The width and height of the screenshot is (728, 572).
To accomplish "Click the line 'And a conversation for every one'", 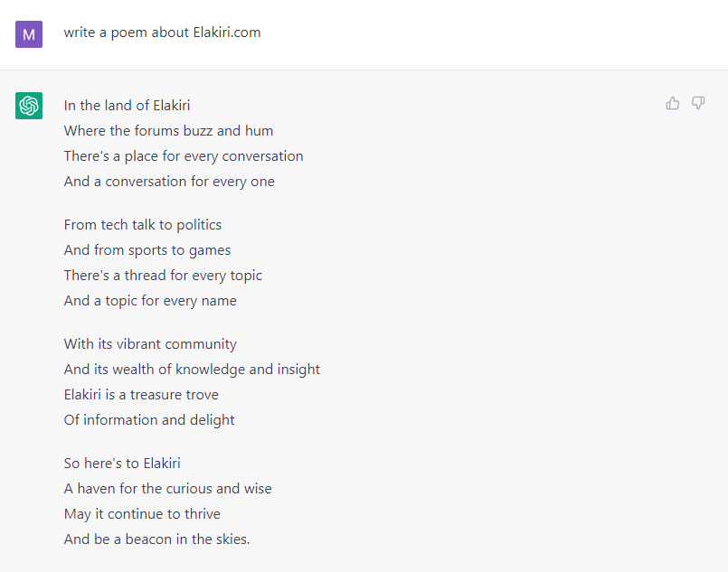I will pos(169,182).
